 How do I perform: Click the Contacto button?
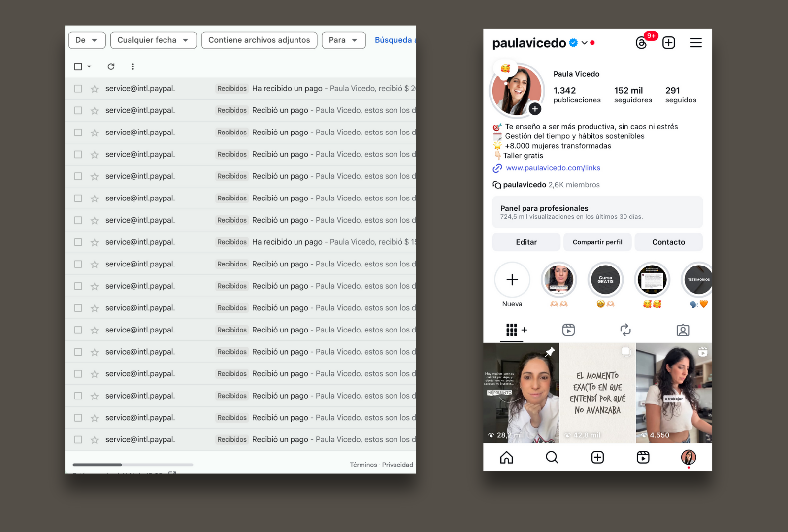pyautogui.click(x=669, y=242)
